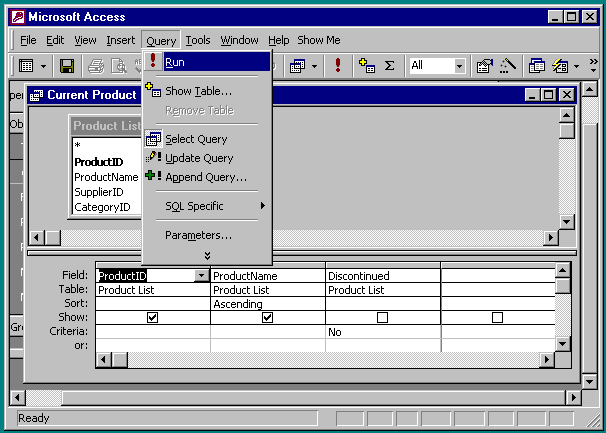Image resolution: width=606 pixels, height=433 pixels.
Task: Click the Discontinued field cell
Action: coord(383,276)
